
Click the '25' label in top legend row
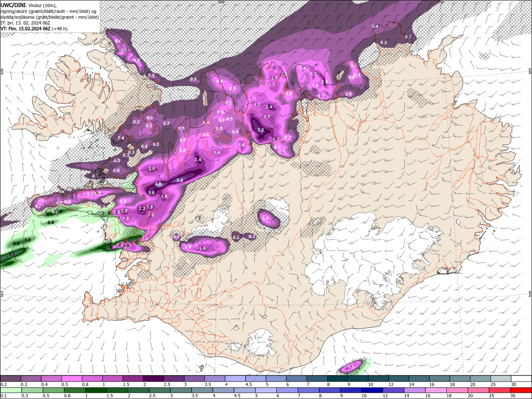(x=493, y=385)
